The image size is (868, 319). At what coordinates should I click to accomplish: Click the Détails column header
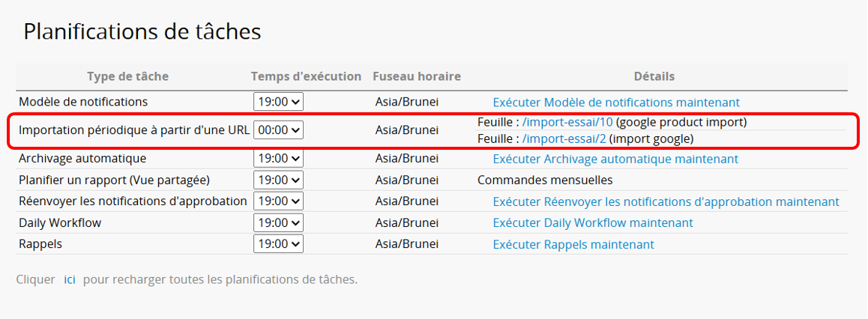(654, 76)
